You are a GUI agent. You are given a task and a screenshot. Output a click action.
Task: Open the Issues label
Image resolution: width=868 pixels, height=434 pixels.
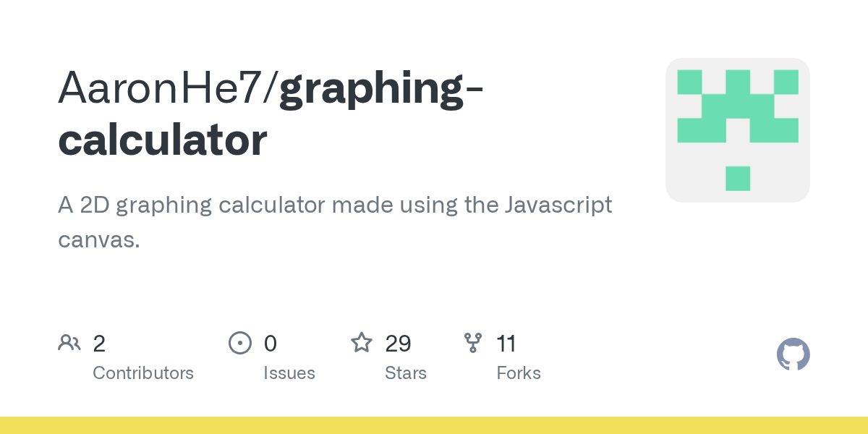289,373
